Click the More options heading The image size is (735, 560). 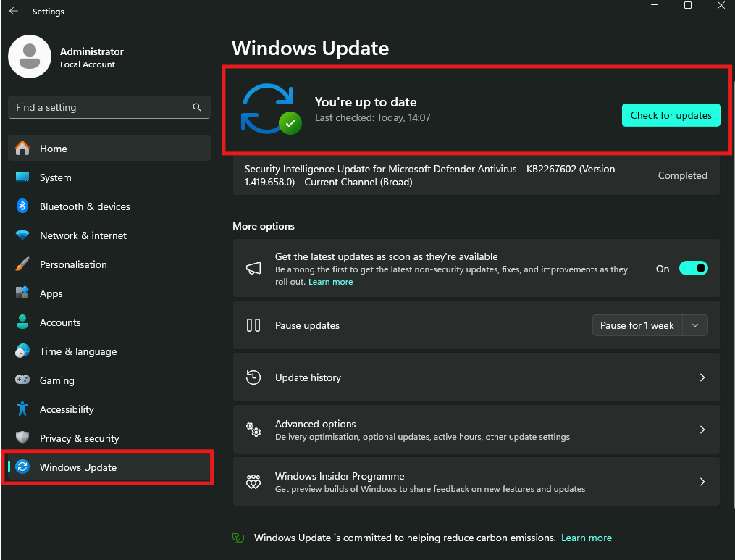[x=264, y=226]
